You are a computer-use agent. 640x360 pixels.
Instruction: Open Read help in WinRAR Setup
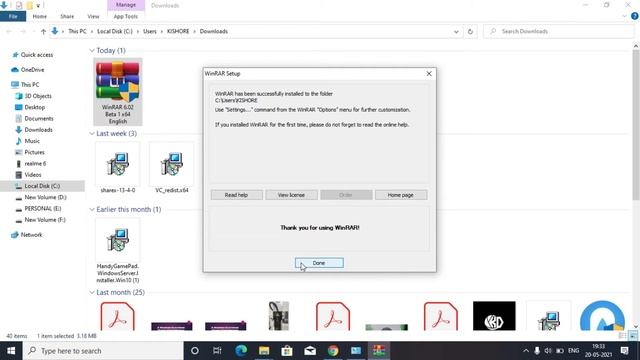tap(236, 195)
